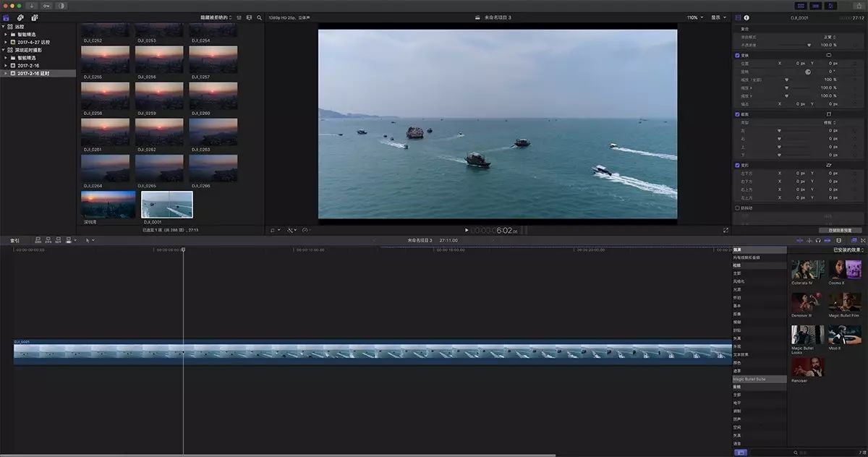The width and height of the screenshot is (868, 457).
Task: Collapse the 深圳延时摄影 library triangle
Action: point(3,50)
